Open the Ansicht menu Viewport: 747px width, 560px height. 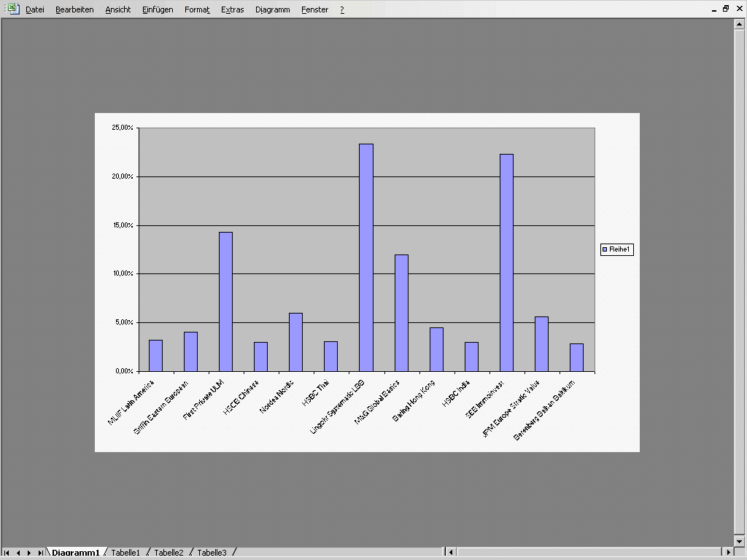[x=117, y=9]
